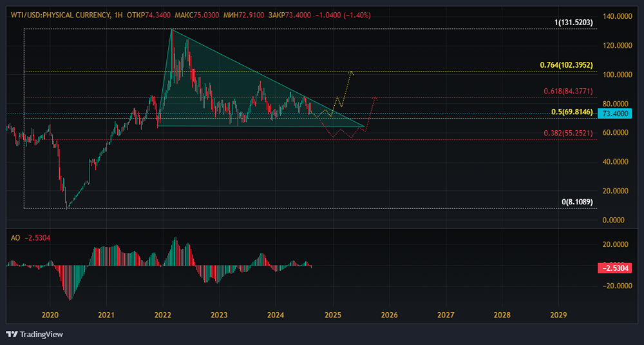644x345 pixels.
Task: Click the WTI/USD symbol title
Action: click(x=60, y=15)
